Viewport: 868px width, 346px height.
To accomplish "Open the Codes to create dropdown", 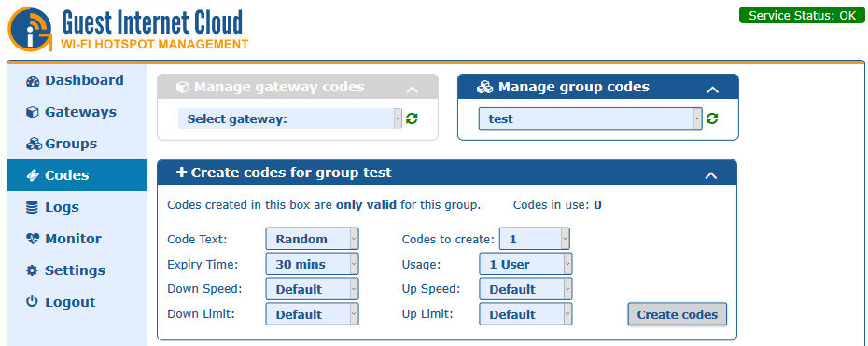I will [534, 239].
